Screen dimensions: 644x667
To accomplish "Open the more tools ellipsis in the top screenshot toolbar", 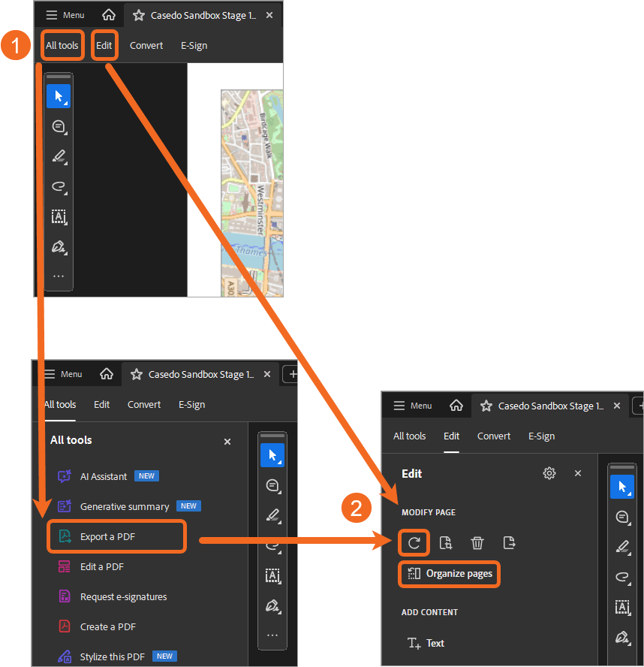I will click(x=59, y=276).
